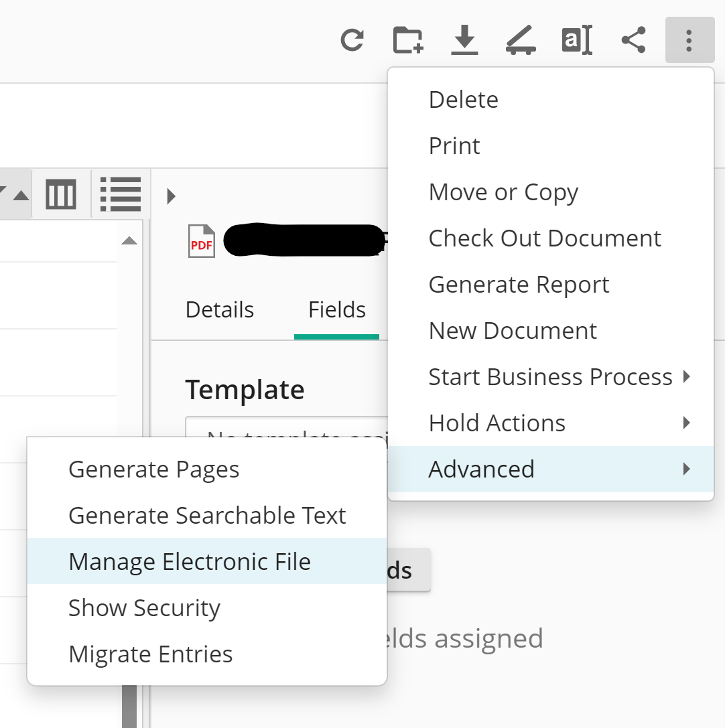
Task: Click the share icon
Action: (x=633, y=40)
